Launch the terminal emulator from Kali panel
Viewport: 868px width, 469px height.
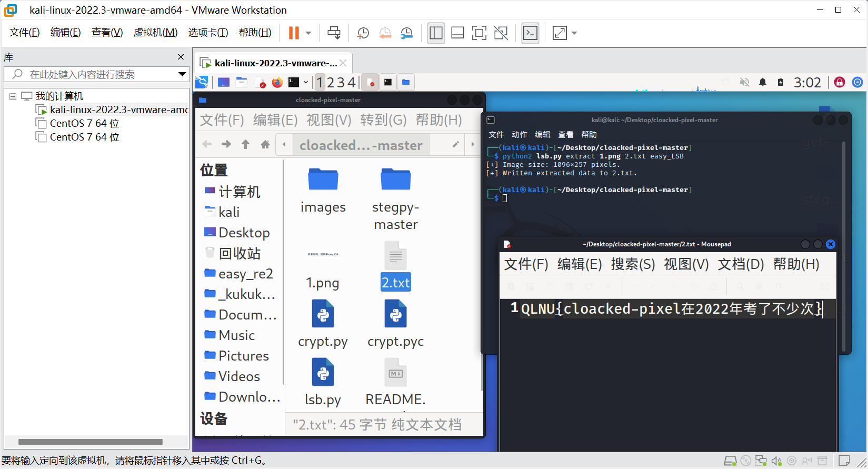(294, 82)
